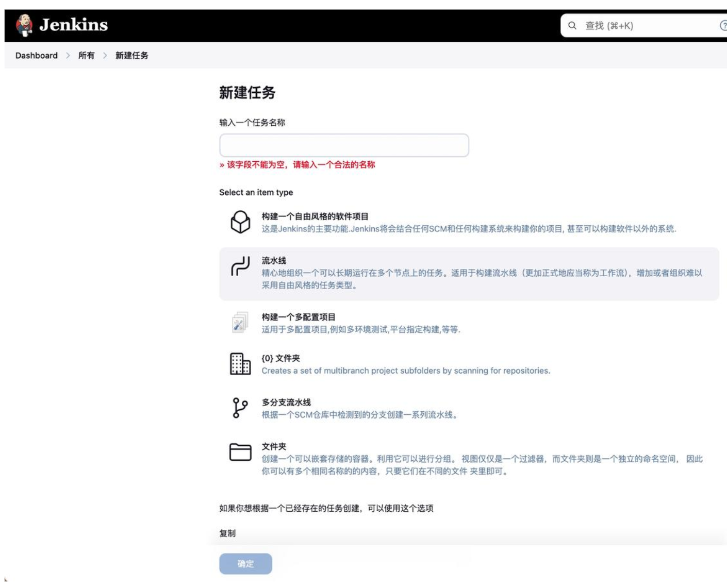This screenshot has width=727, height=588.
Task: Click the task name input field
Action: click(344, 145)
